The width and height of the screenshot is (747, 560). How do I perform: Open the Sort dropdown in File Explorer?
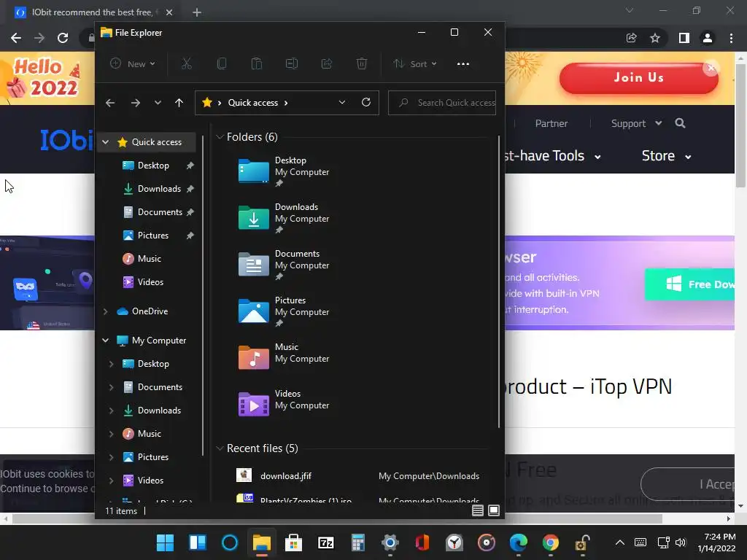coord(415,64)
